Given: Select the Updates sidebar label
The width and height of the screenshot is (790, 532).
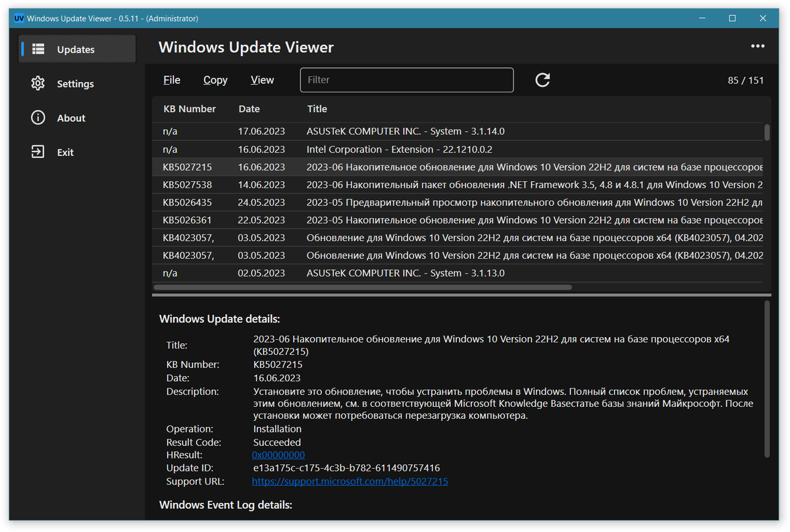Looking at the screenshot, I should point(76,49).
